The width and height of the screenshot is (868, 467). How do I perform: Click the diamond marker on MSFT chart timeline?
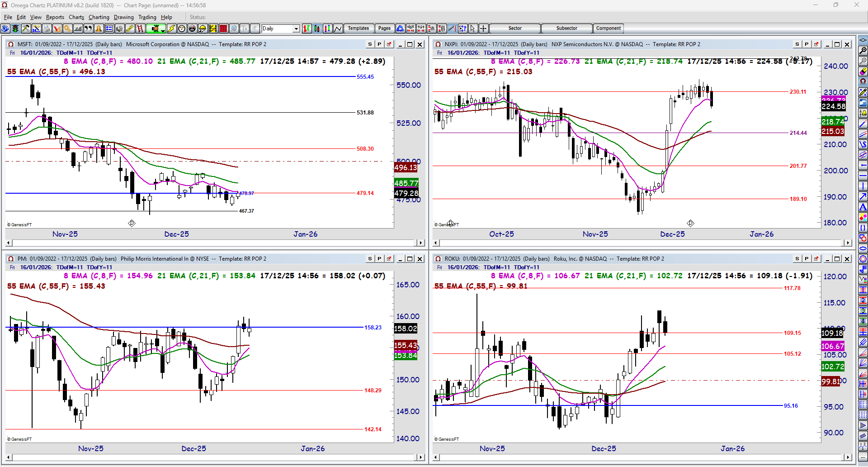[132, 223]
